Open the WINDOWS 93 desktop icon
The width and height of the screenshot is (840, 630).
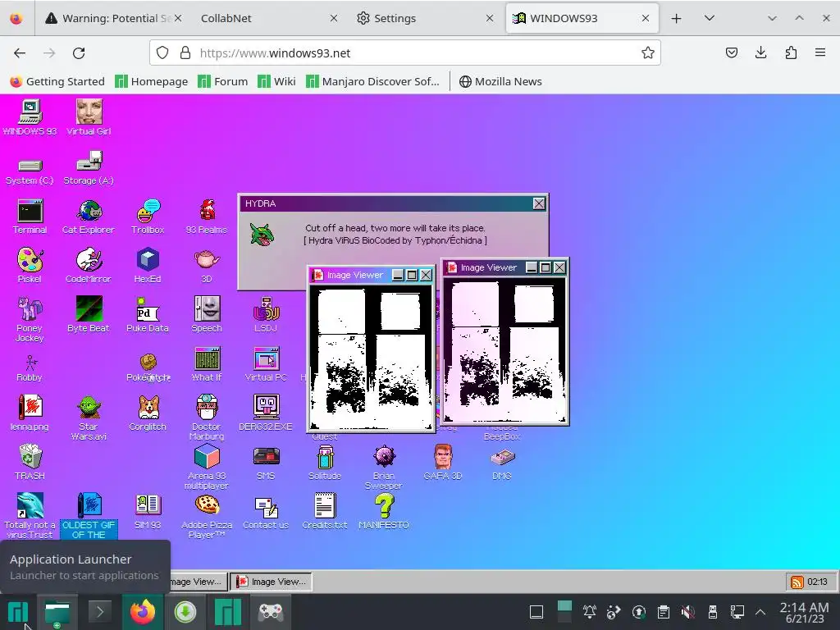[x=30, y=116]
